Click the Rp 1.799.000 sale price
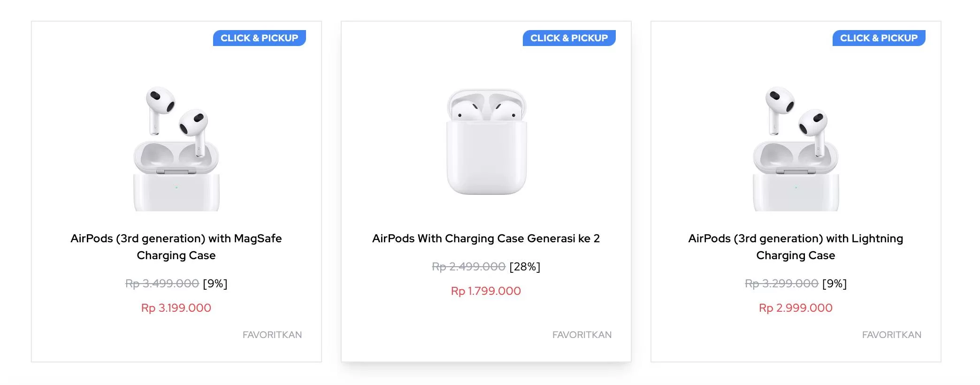This screenshot has height=385, width=980. click(486, 291)
